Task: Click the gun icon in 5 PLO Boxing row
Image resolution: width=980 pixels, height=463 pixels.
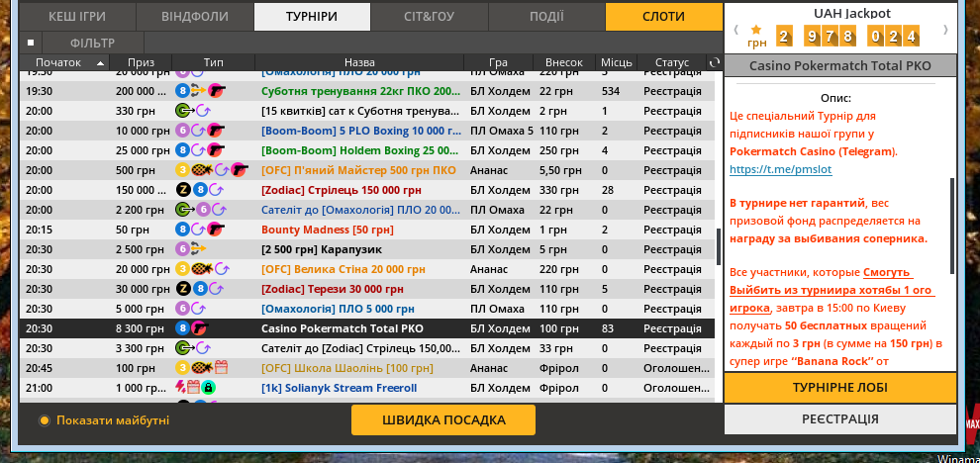Action: click(216, 131)
